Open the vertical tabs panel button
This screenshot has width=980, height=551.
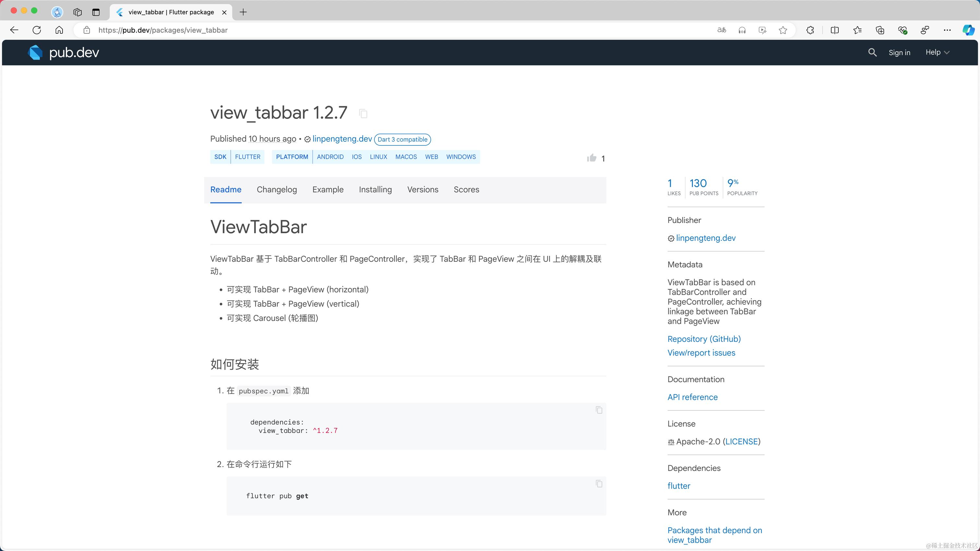point(96,12)
